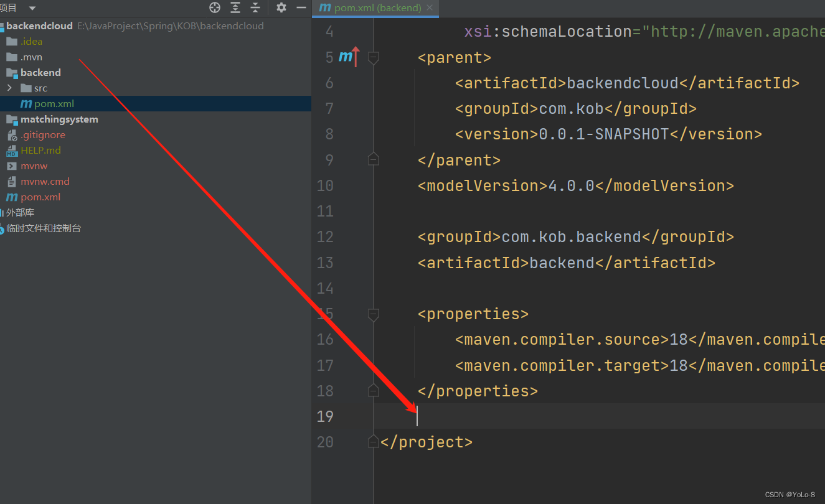Click the HELP.md markdown file icon
This screenshot has width=825, height=504.
click(12, 151)
